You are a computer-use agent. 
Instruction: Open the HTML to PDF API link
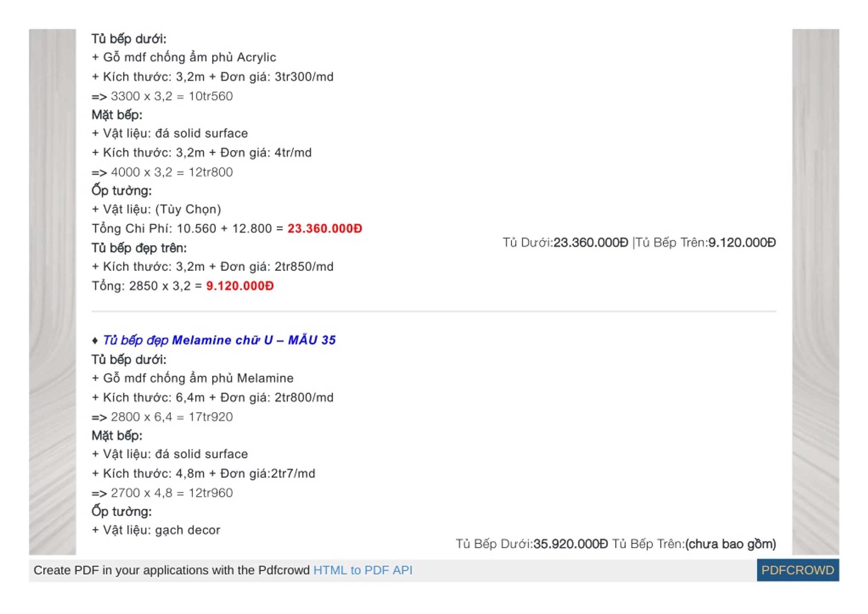[363, 570]
